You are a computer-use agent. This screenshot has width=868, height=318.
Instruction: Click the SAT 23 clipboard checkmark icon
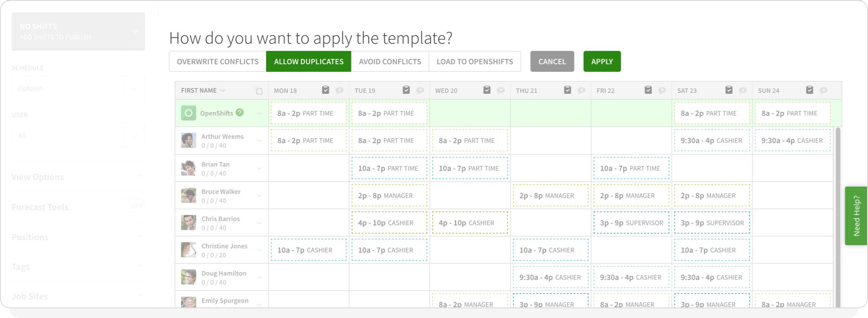tap(729, 90)
